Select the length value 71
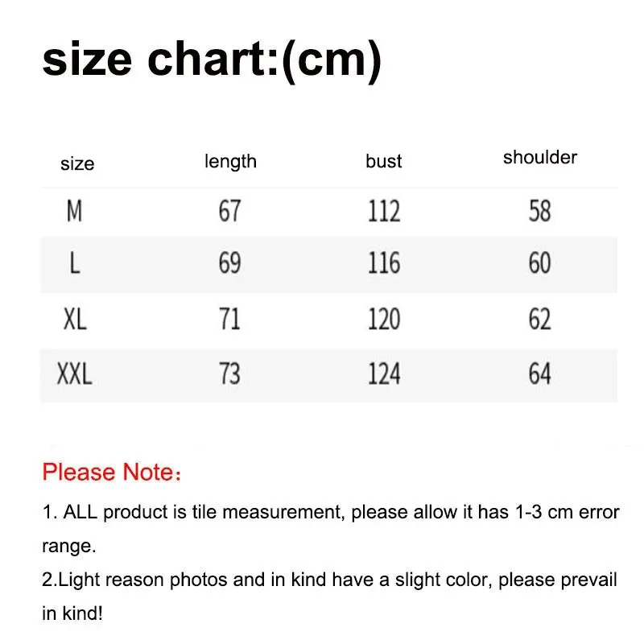Screen dimensions: 644x644 (229, 320)
